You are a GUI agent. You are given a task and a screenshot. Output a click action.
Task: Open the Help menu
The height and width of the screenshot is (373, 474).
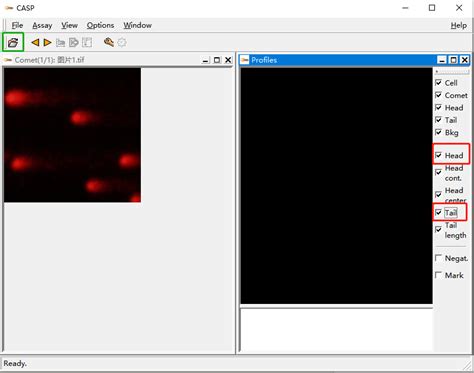(x=459, y=25)
